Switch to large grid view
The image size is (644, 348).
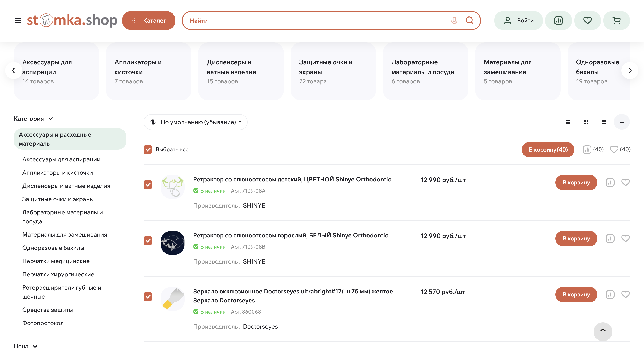[568, 122]
